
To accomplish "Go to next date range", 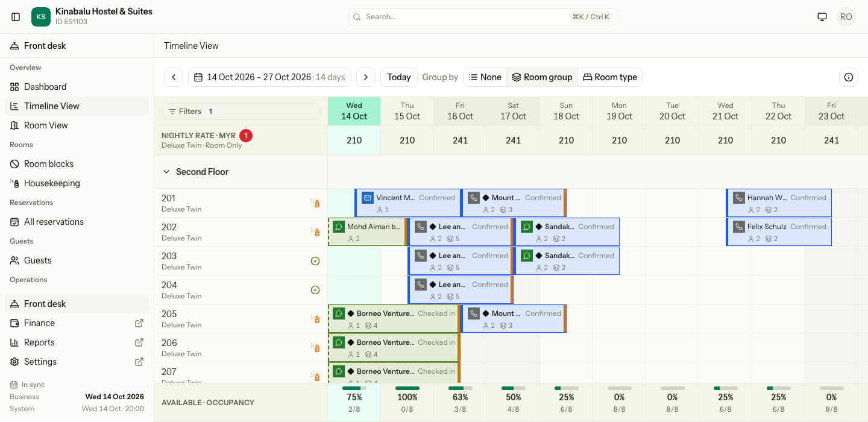I will 366,77.
